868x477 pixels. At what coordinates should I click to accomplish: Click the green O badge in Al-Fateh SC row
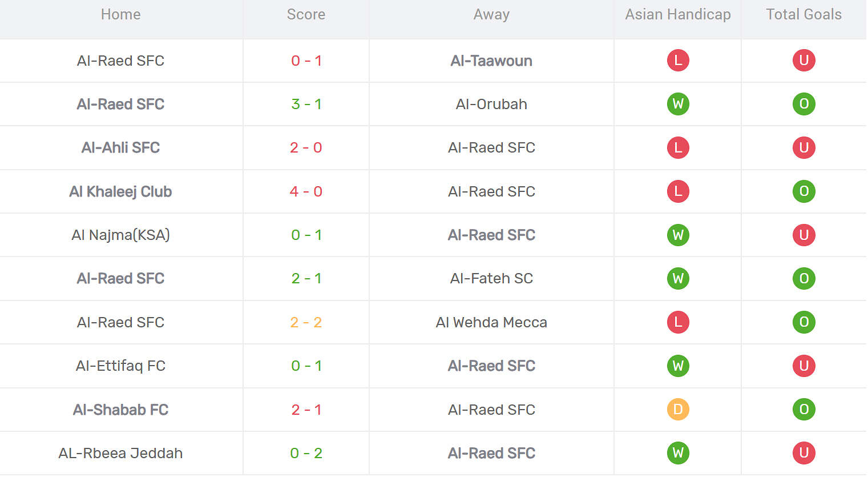(804, 278)
